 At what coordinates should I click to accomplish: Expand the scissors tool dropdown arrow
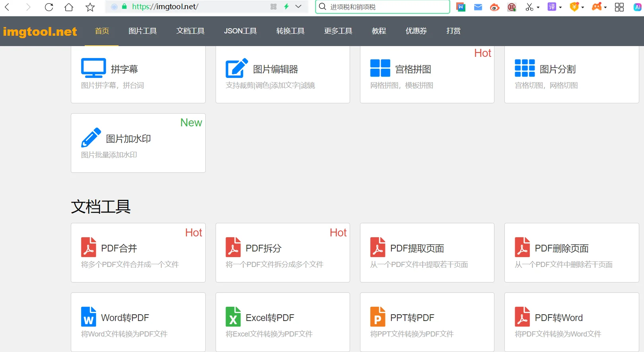(538, 7)
